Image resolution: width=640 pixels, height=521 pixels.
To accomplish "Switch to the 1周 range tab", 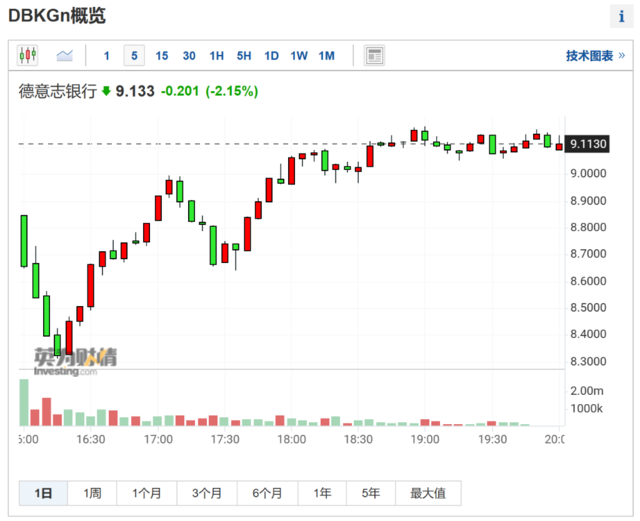I will [92, 493].
